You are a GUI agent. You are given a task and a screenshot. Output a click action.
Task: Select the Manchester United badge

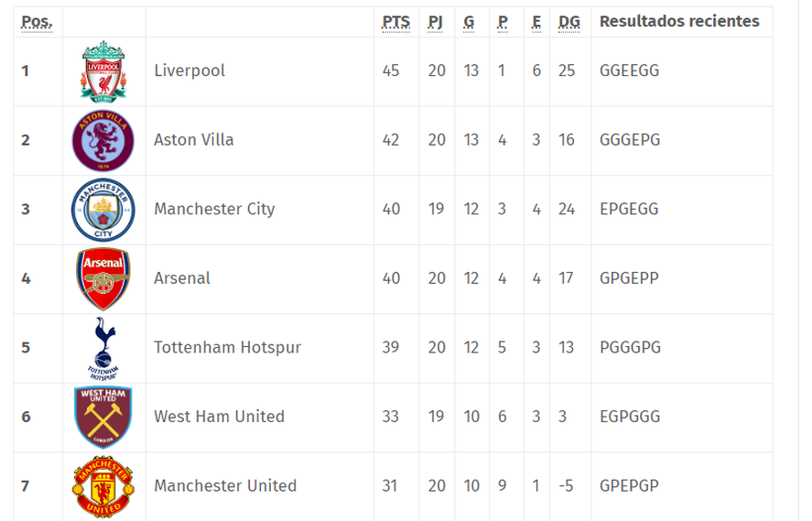(103, 486)
